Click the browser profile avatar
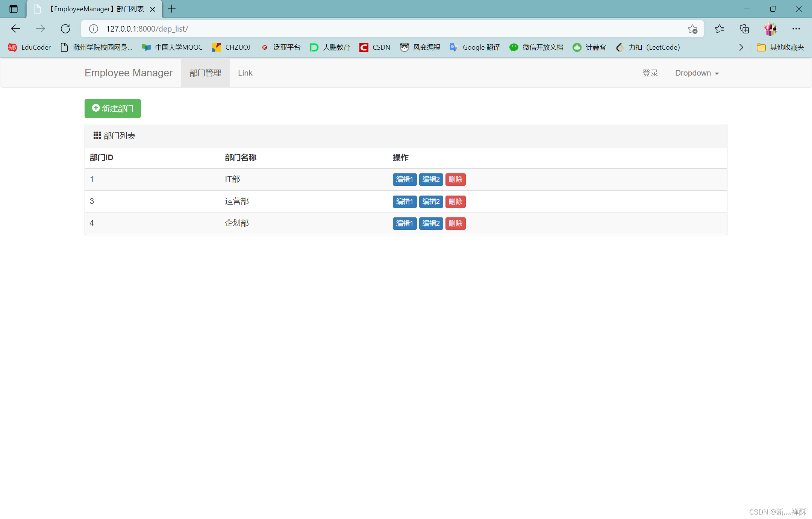 [x=770, y=29]
